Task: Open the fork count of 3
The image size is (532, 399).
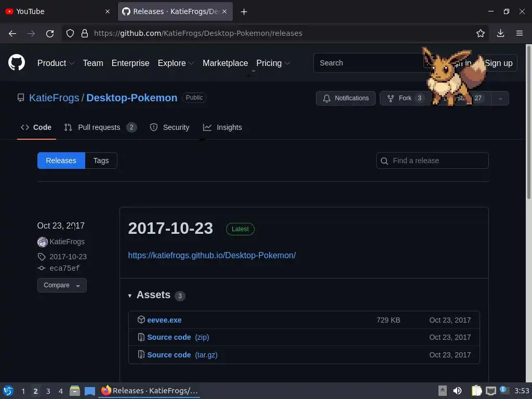Action: (x=419, y=98)
